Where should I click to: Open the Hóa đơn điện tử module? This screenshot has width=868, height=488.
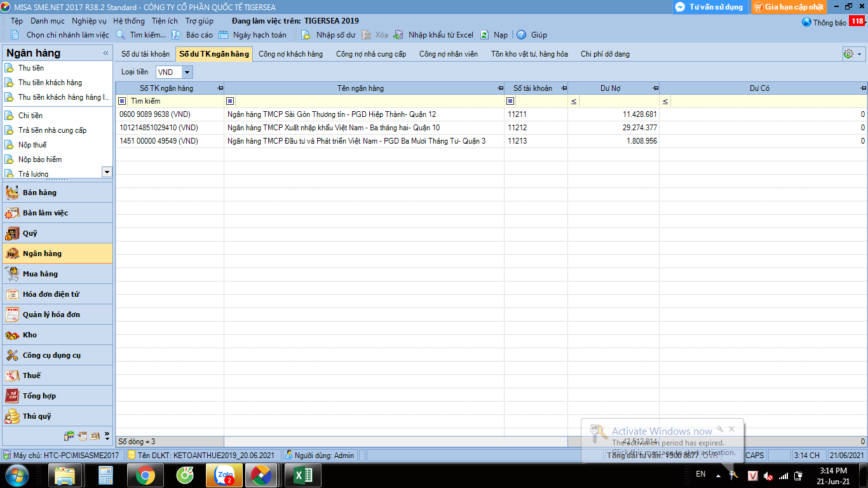pyautogui.click(x=58, y=294)
